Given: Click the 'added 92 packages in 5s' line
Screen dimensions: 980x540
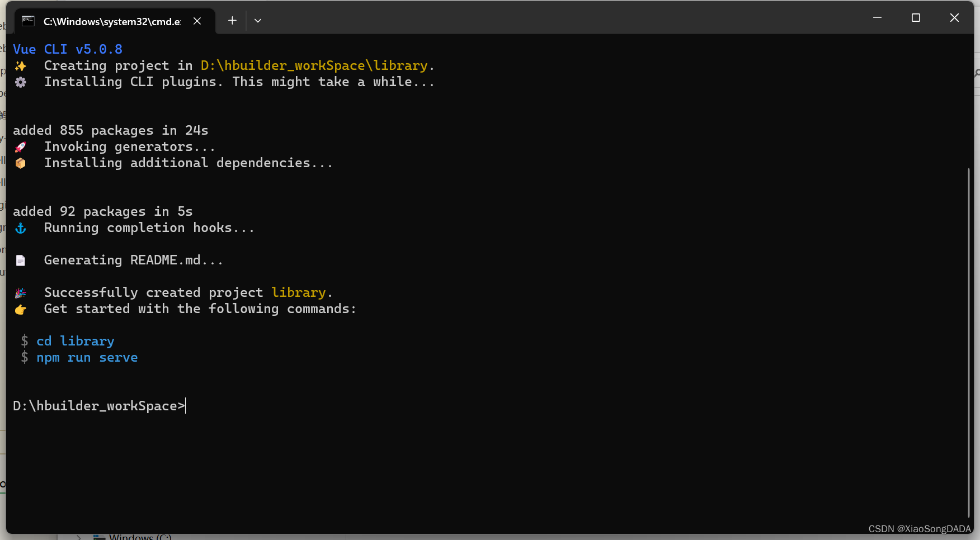Looking at the screenshot, I should coord(103,211).
